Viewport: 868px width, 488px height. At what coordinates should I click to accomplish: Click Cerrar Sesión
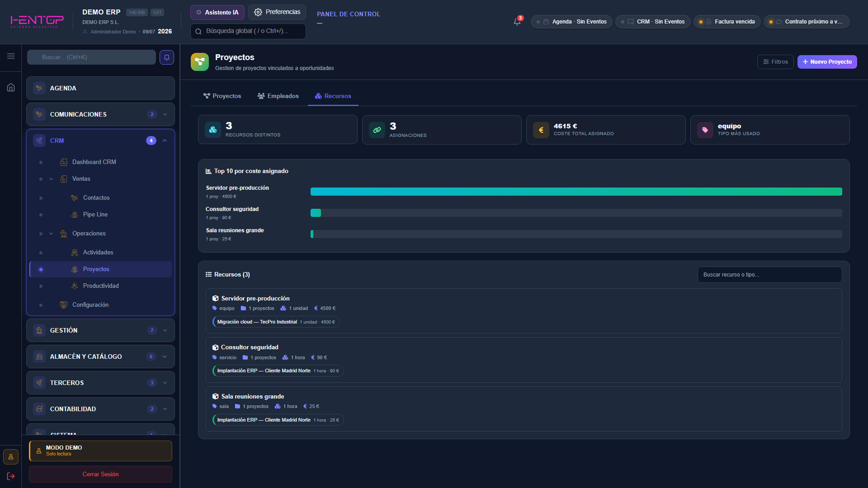click(100, 474)
